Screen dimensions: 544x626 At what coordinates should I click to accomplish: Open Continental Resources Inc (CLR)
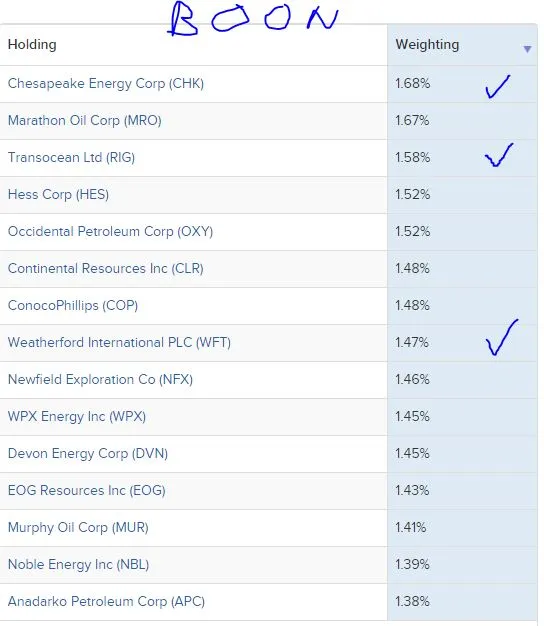[x=106, y=268]
